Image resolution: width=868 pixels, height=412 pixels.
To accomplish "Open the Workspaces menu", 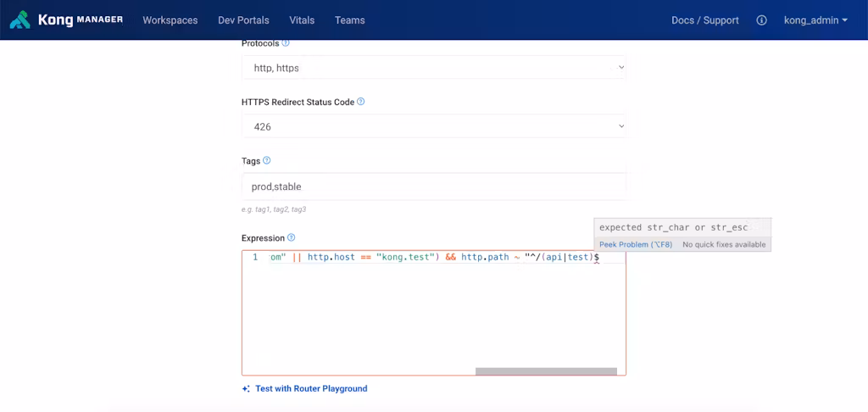I will (x=170, y=20).
